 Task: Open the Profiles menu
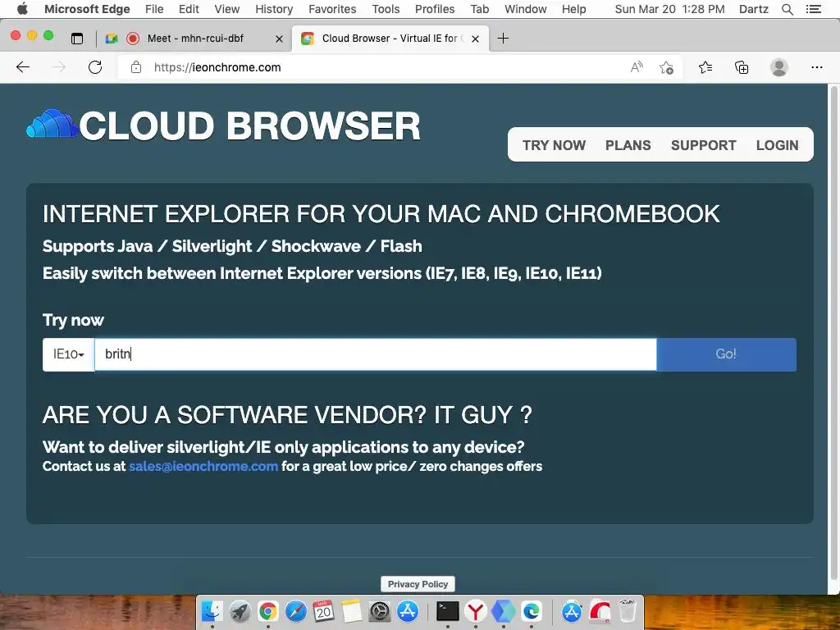[x=435, y=9]
